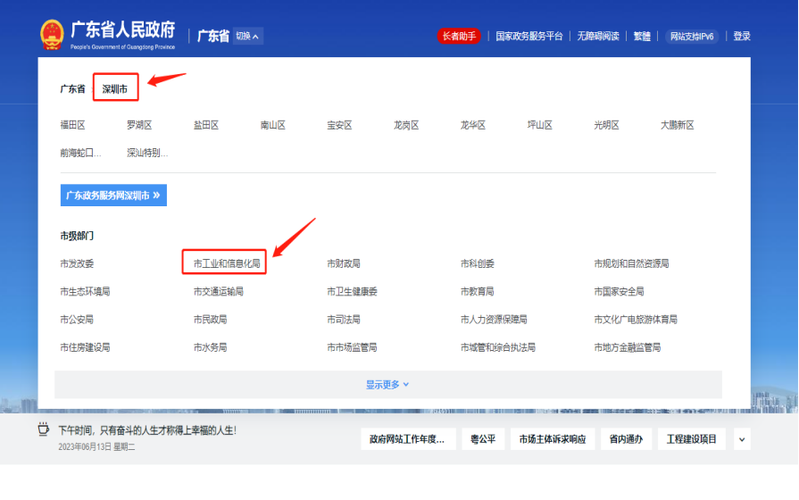Open 广东政务服务网深圳市 service portal button
799x500 pixels.
(113, 196)
